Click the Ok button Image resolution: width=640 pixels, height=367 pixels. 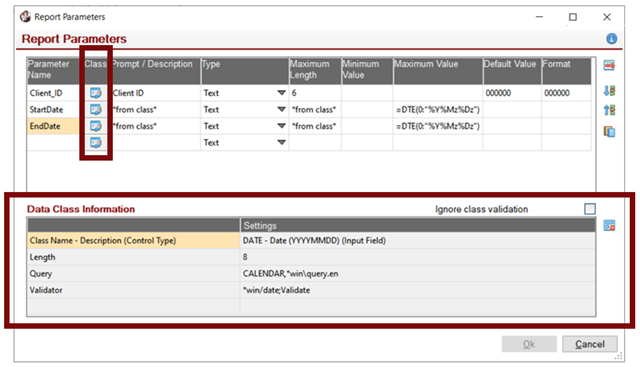pos(529,344)
